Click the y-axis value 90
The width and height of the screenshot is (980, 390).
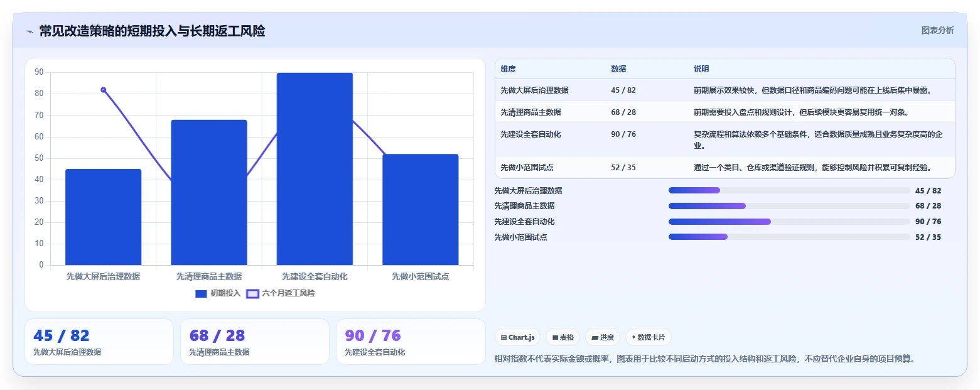pyautogui.click(x=39, y=72)
